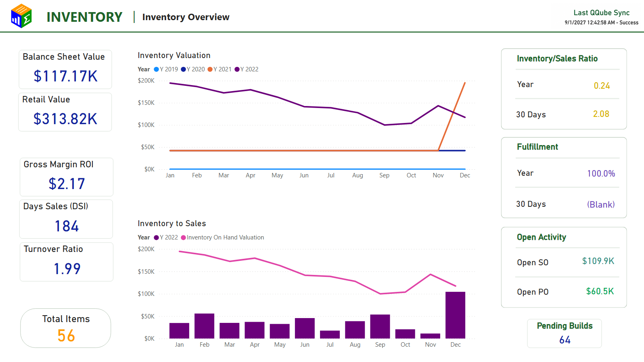Click the Jun bar in Inventory to Sales

[305, 328]
